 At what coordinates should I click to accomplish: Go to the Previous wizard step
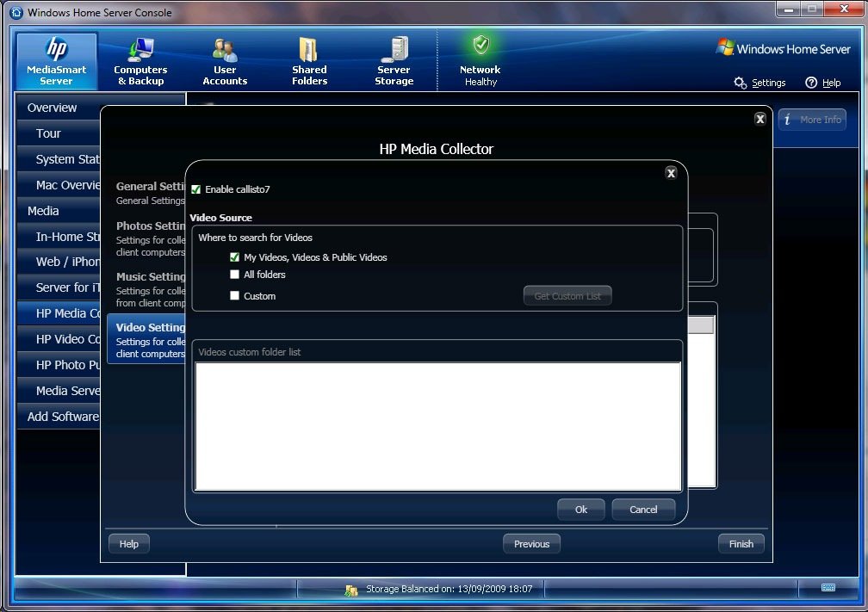[x=531, y=544]
